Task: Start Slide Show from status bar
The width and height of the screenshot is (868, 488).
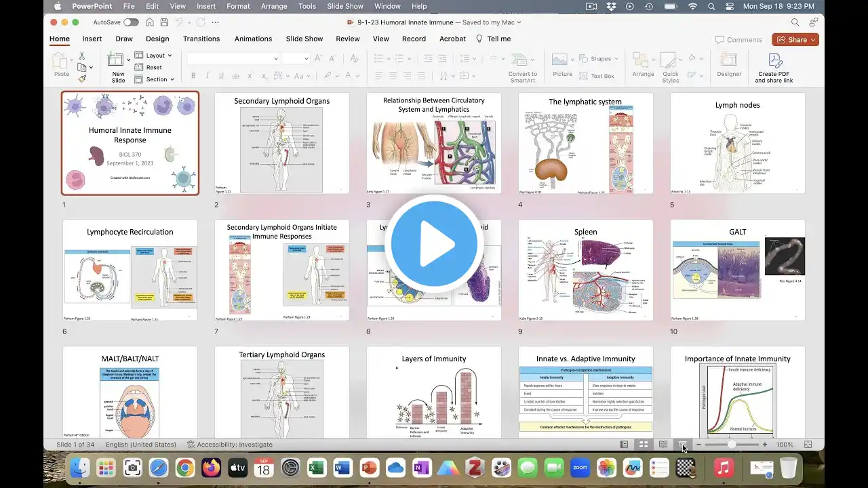Action: (x=682, y=445)
